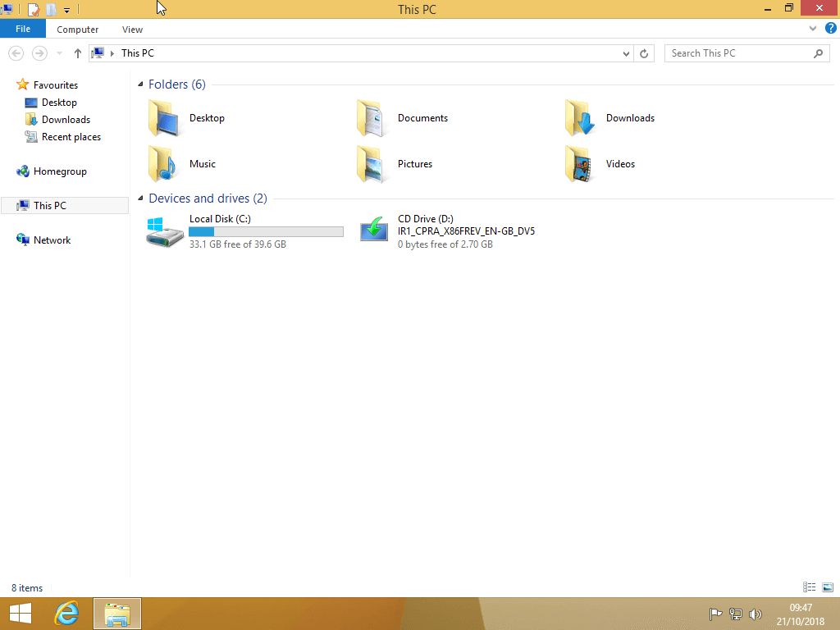Click 'IR1_CPRA_X86FREV_EN-GB_DV5' label

tap(466, 231)
